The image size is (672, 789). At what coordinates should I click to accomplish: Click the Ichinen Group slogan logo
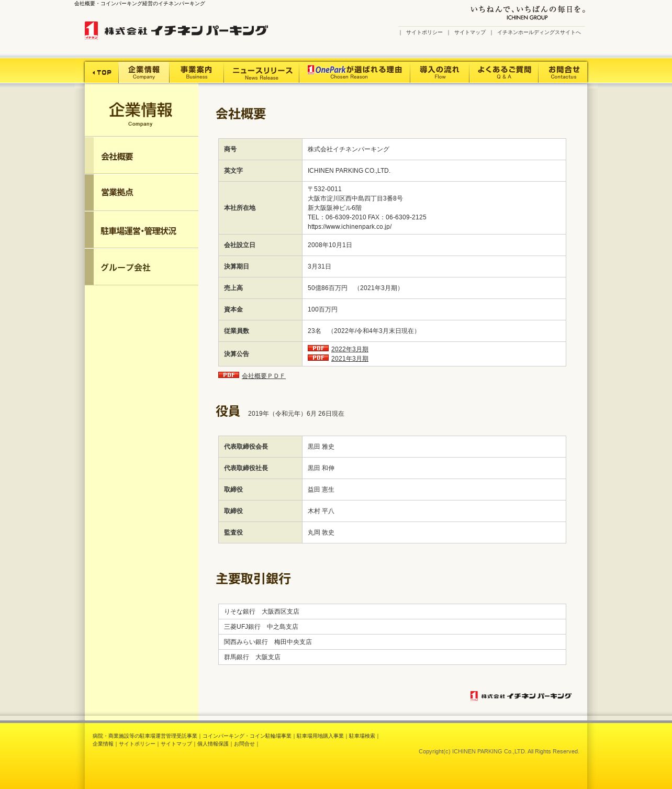[528, 13]
